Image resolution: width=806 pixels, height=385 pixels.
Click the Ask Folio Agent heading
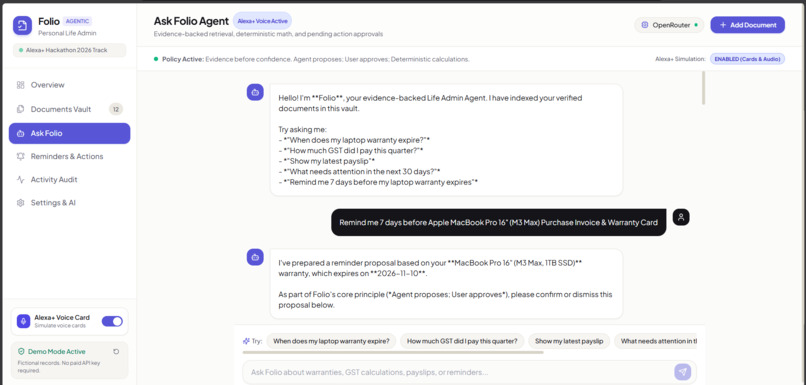click(191, 21)
